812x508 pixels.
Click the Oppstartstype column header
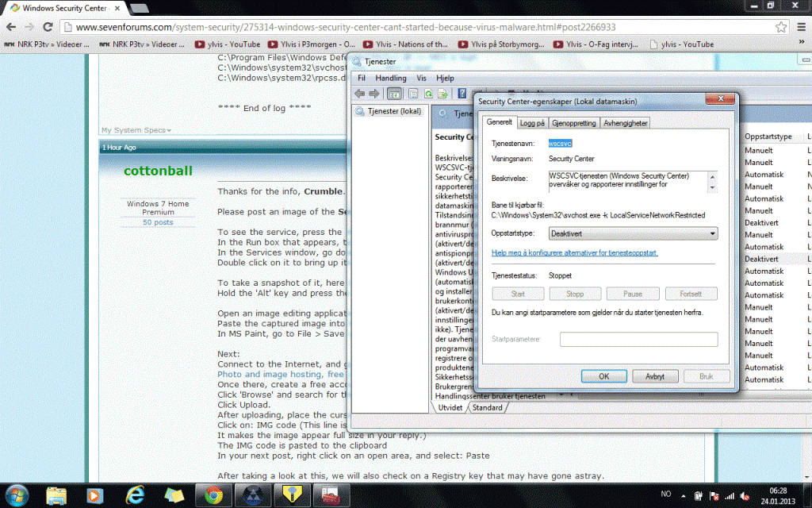(768, 137)
